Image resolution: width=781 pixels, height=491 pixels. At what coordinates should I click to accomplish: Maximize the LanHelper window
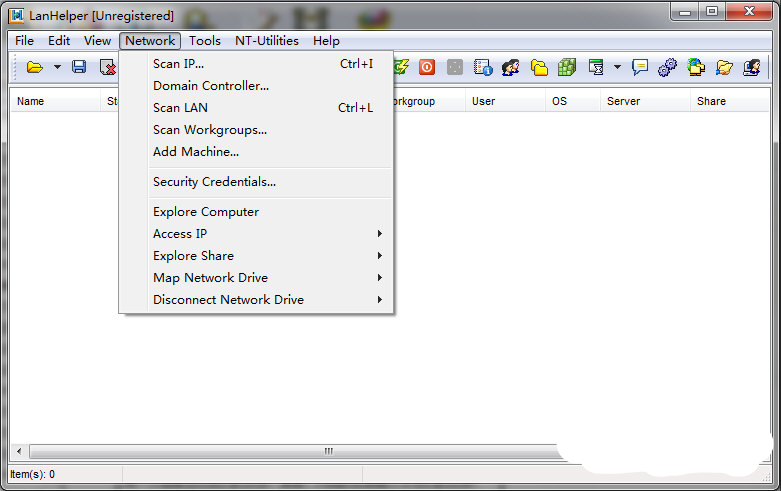pos(712,11)
